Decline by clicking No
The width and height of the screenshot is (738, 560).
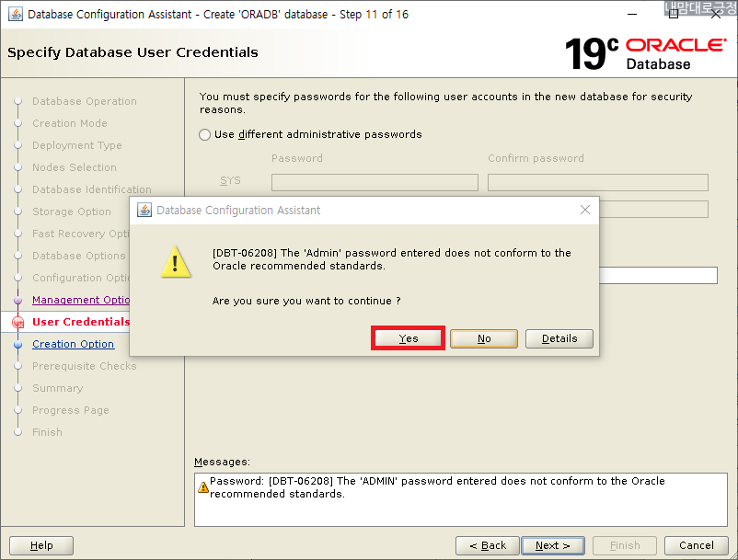(x=484, y=338)
